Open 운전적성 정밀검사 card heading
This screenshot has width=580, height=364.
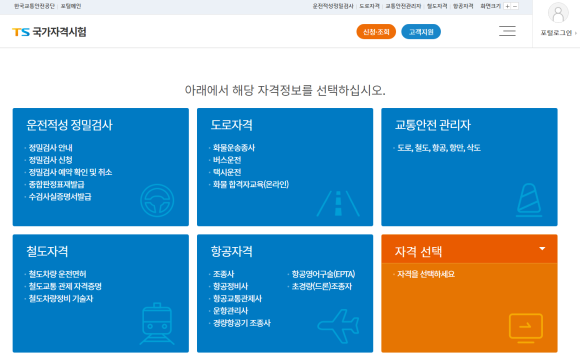pyautogui.click(x=69, y=125)
